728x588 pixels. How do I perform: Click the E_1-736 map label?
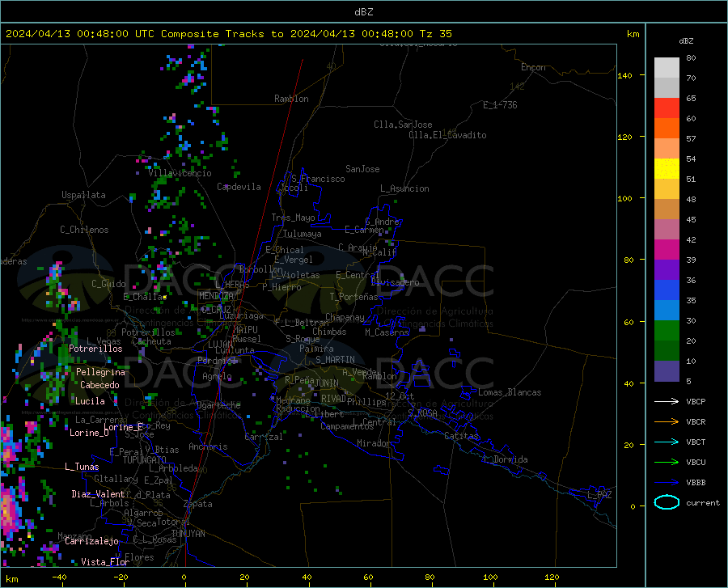click(x=500, y=105)
